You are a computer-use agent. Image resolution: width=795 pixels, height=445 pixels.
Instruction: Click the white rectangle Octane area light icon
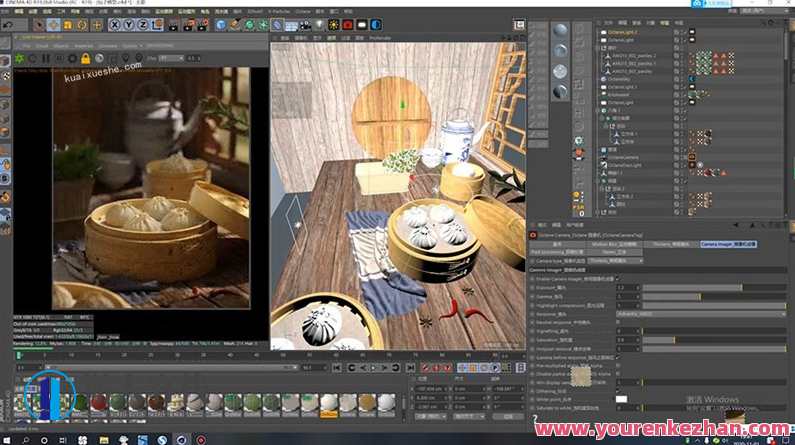(362, 24)
